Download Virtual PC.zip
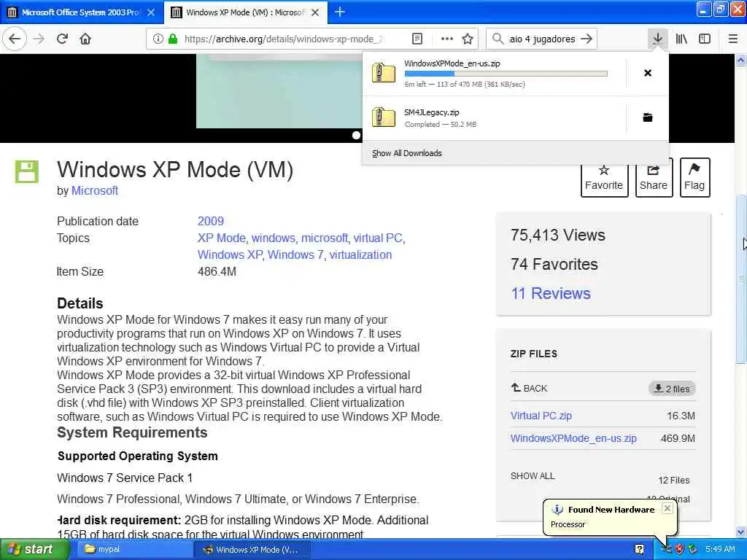The image size is (747, 560). [541, 416]
